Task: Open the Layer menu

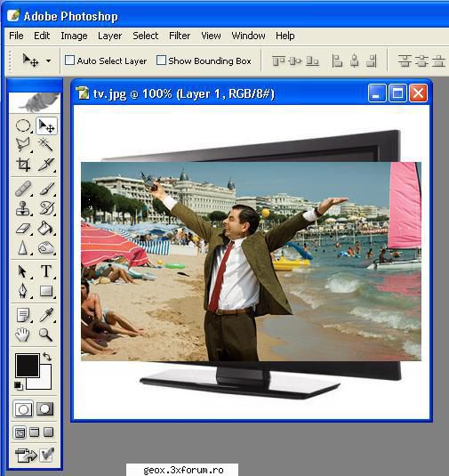Action: (x=110, y=36)
